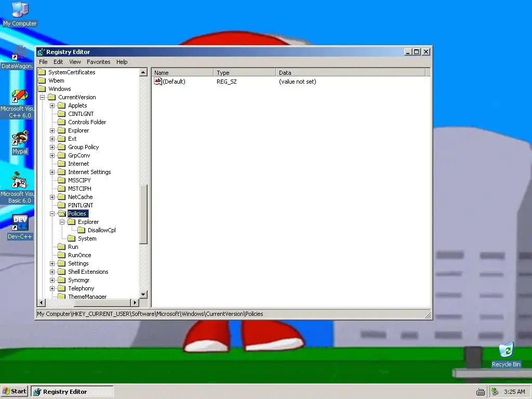Expand the Explorer key under CurrentVersion
This screenshot has height=399, width=532.
click(52, 130)
